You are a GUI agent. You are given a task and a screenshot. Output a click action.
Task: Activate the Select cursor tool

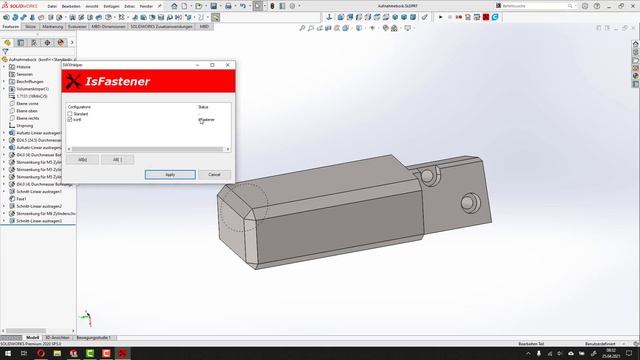point(258,6)
